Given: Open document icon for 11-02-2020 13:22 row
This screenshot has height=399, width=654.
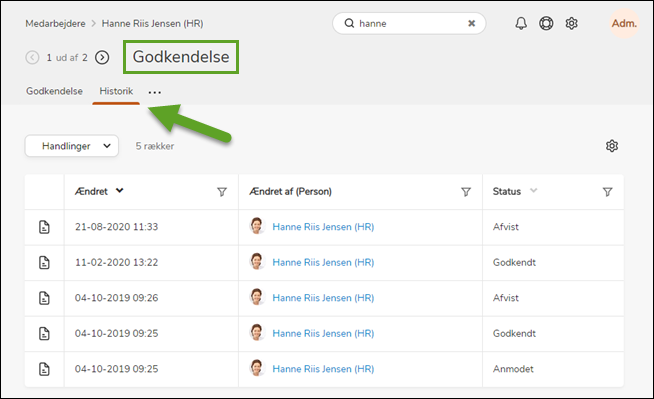Looking at the screenshot, I should (x=44, y=263).
